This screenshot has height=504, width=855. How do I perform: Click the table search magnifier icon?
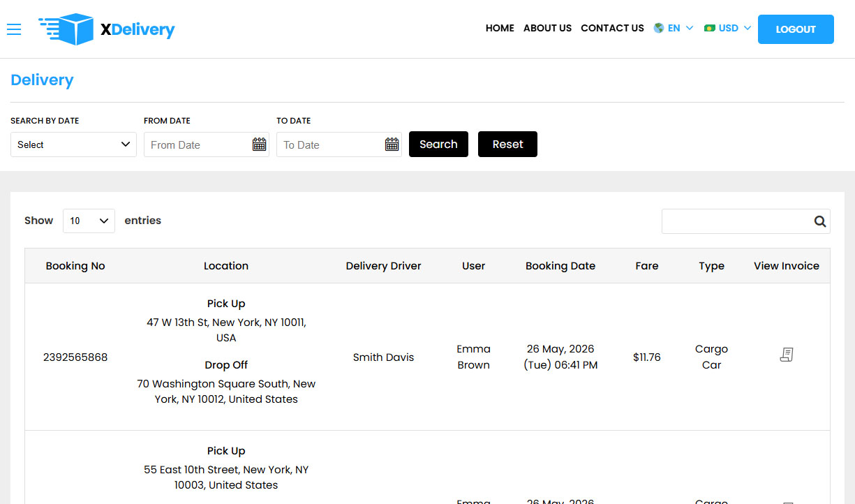coord(820,221)
